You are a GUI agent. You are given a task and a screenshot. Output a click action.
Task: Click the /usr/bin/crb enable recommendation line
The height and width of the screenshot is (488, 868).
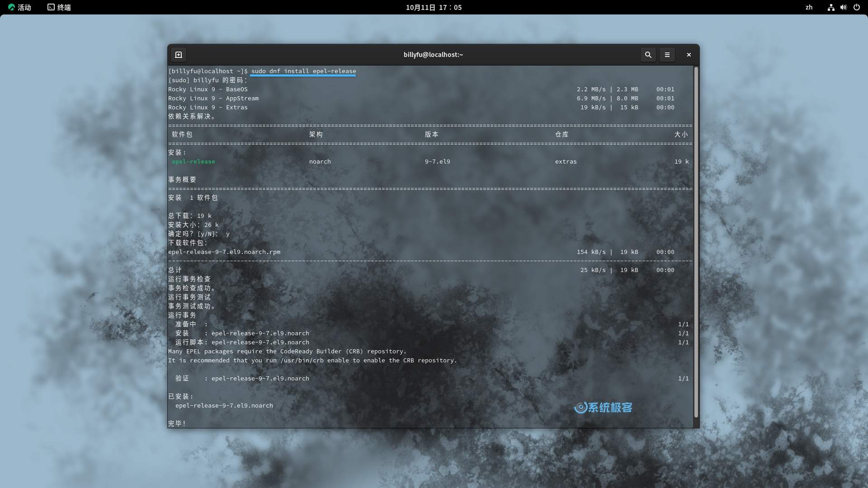[312, 361]
